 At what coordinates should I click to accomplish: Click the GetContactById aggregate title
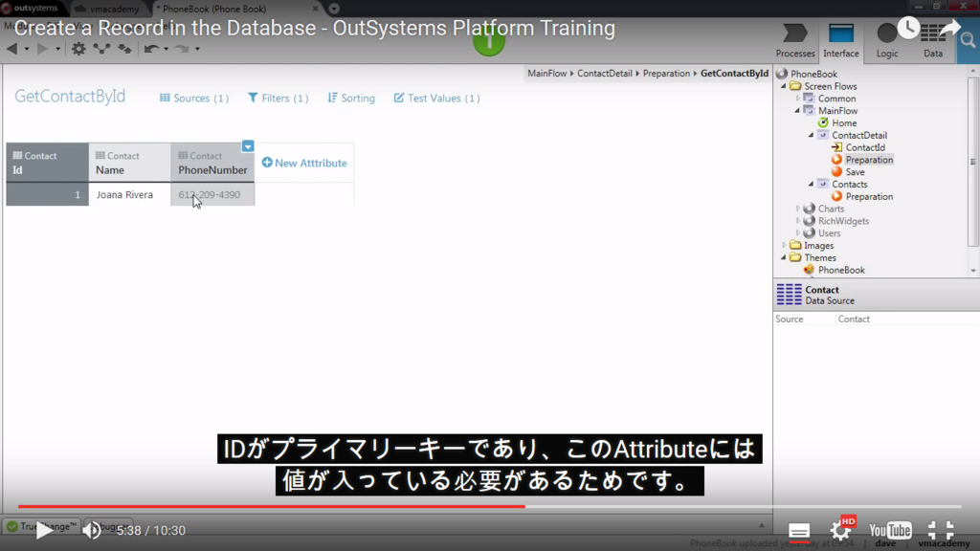(x=70, y=97)
